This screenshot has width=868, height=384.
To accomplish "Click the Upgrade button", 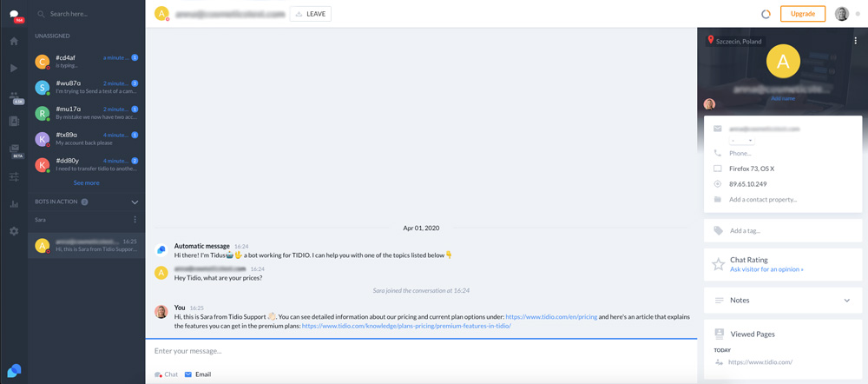I will pyautogui.click(x=803, y=14).
